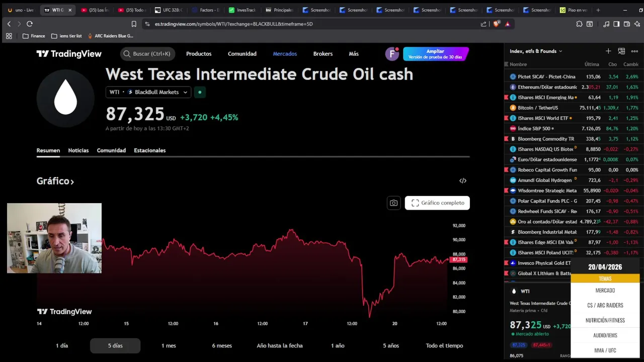Open the watchlist three-dots more menu
644x362 pixels.
pyautogui.click(x=634, y=51)
